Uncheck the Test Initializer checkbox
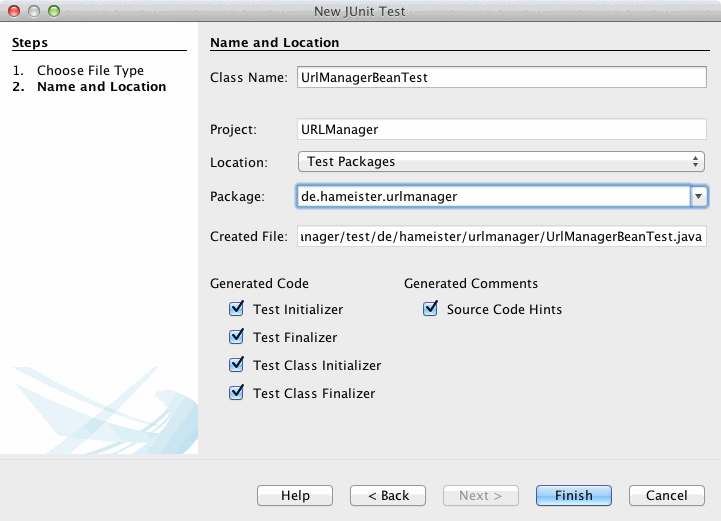The width and height of the screenshot is (721, 521). point(237,309)
